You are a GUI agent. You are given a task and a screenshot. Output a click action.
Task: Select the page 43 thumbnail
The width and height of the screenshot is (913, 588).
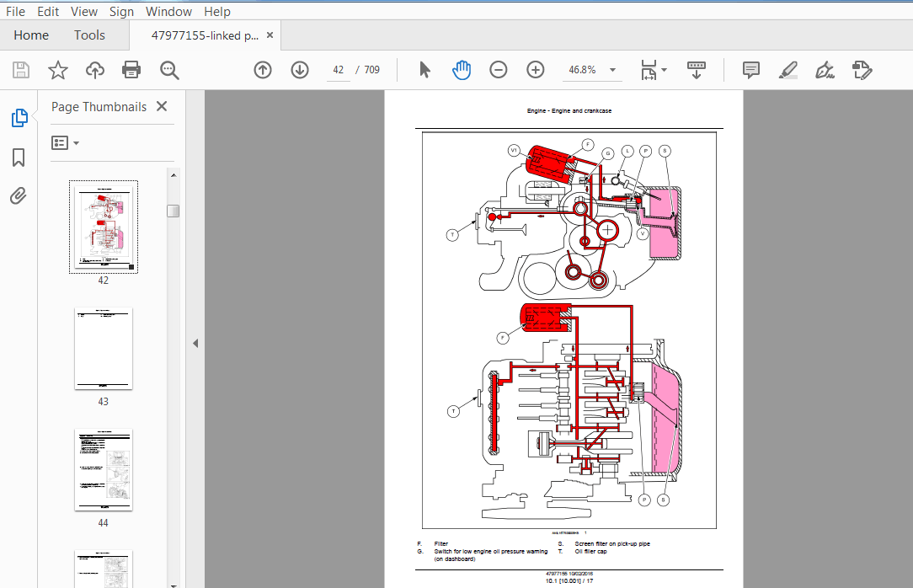103,349
